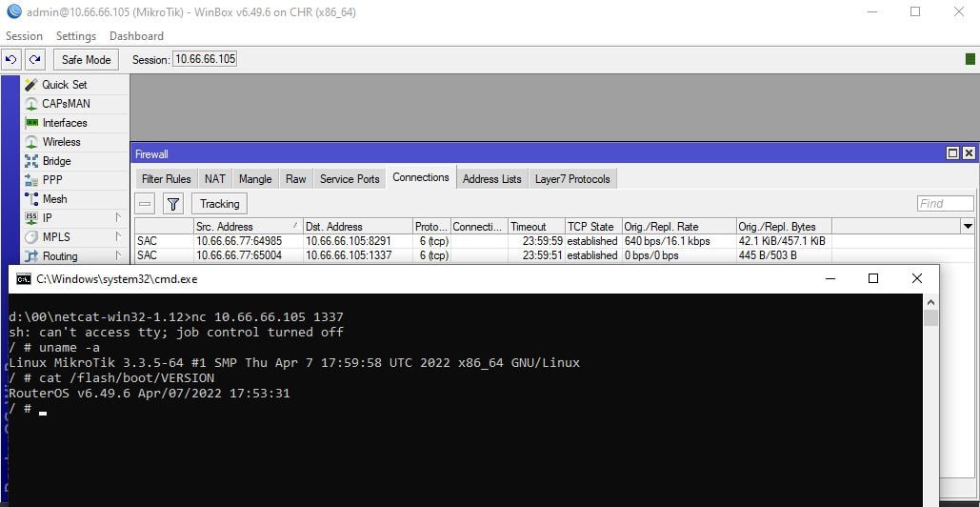The image size is (980, 507).
Task: Switch to the Raw tab
Action: (x=295, y=179)
